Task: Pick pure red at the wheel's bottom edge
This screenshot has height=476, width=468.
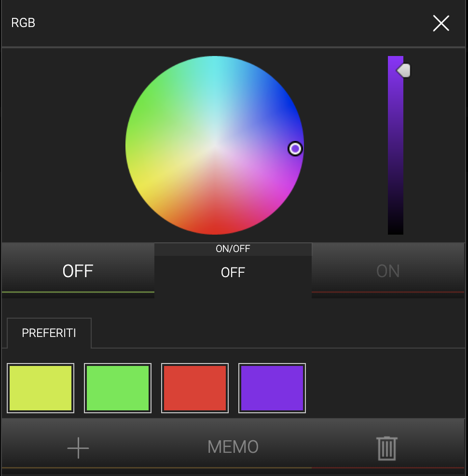Action: (x=214, y=230)
